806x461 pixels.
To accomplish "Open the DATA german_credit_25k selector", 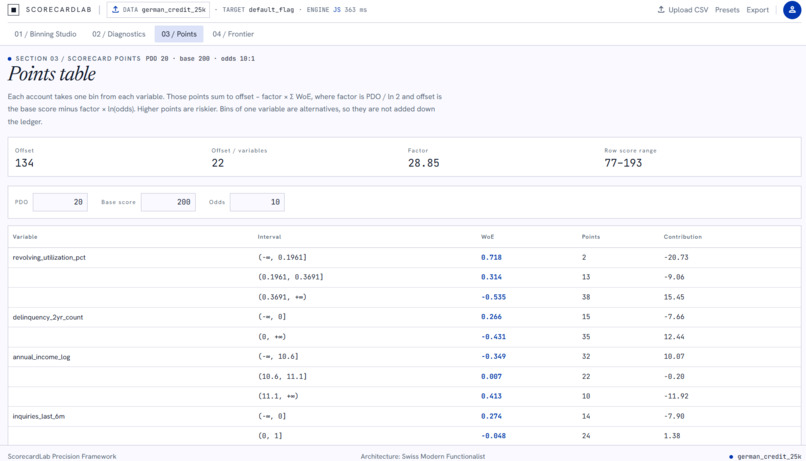I will coord(158,10).
